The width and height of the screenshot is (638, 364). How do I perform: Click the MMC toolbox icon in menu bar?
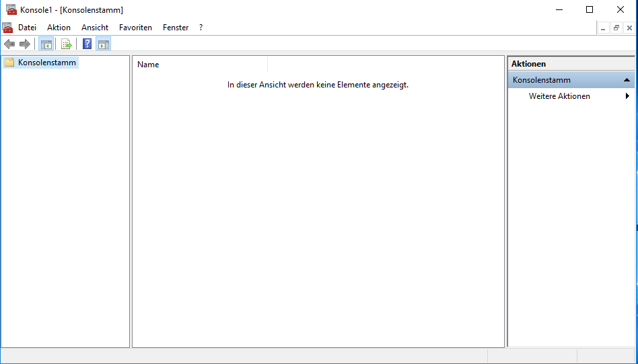tap(7, 28)
